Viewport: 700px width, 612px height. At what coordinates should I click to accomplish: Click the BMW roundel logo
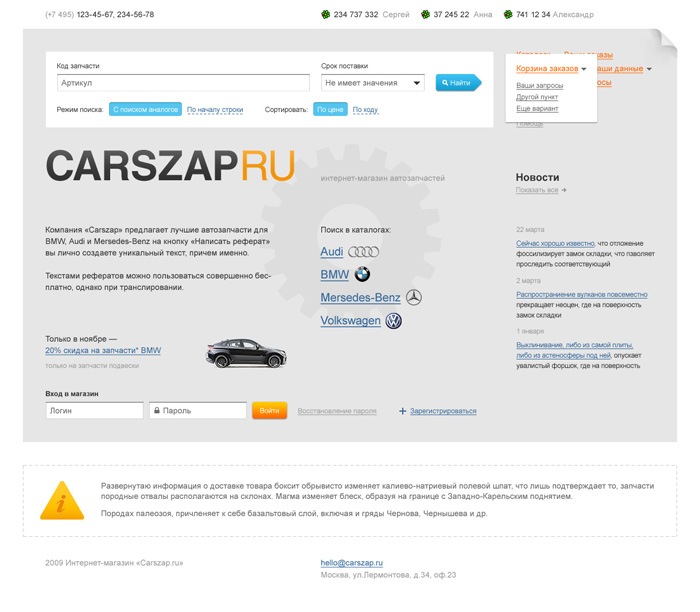(x=362, y=274)
